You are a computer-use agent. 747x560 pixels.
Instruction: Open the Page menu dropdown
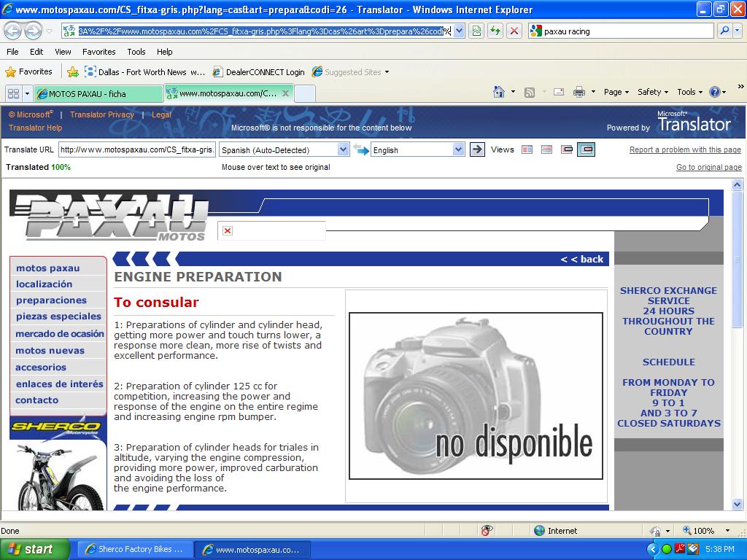[x=616, y=92]
